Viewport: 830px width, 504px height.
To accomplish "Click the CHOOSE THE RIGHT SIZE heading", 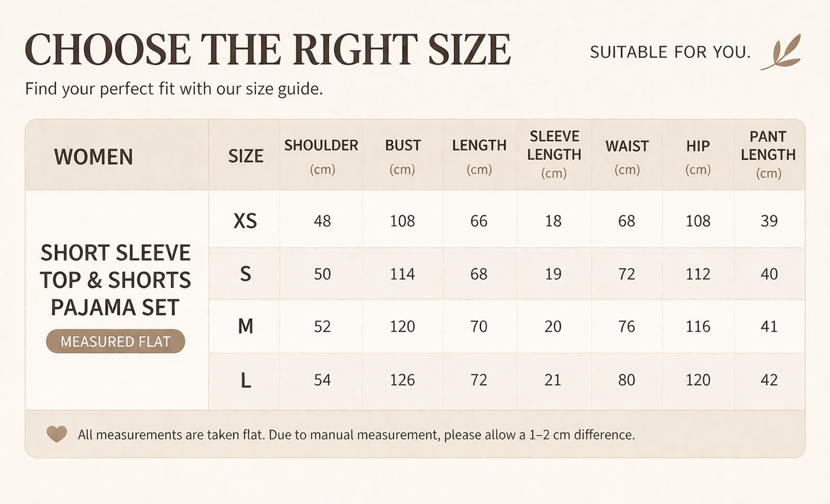I will [x=268, y=50].
